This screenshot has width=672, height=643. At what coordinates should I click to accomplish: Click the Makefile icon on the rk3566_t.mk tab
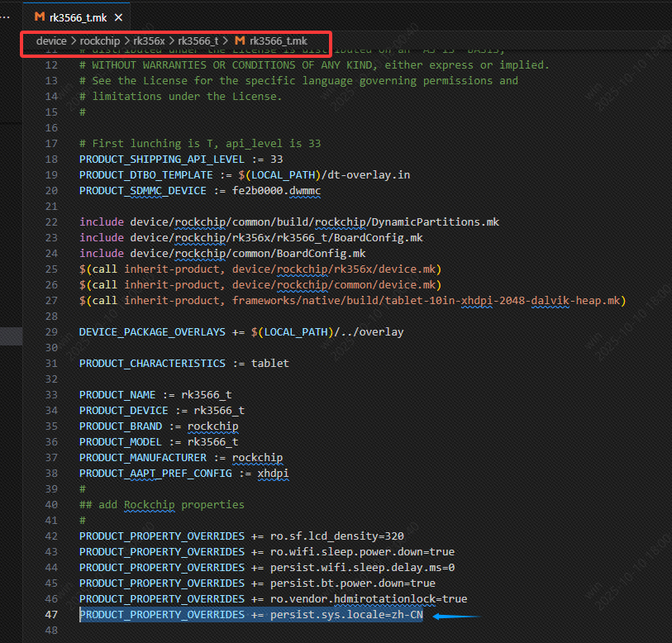tap(39, 17)
